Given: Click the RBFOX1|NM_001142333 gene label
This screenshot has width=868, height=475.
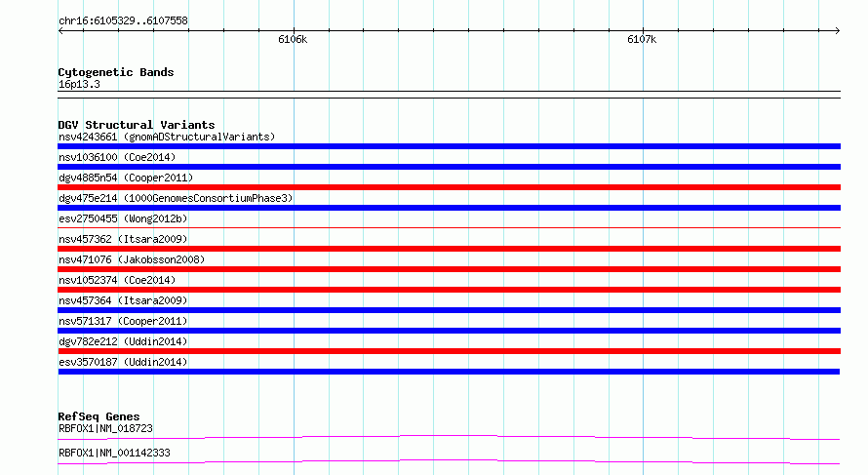Looking at the screenshot, I should click(114, 453).
